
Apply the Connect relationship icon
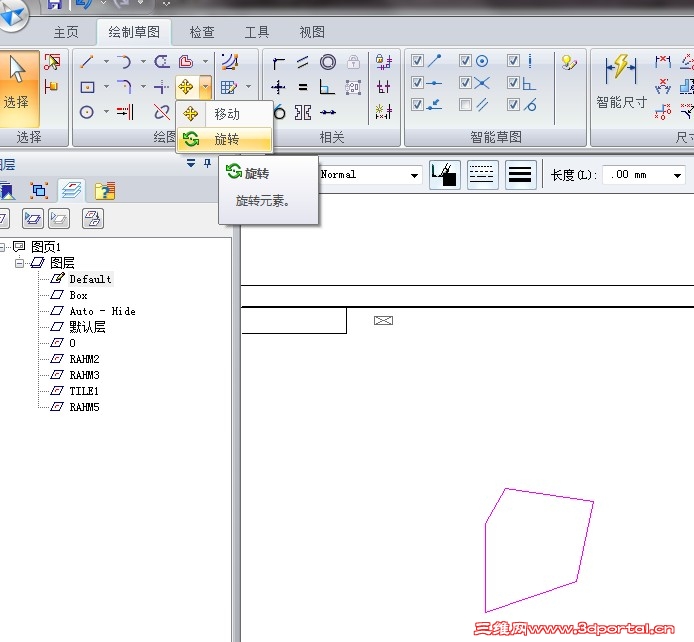278,62
